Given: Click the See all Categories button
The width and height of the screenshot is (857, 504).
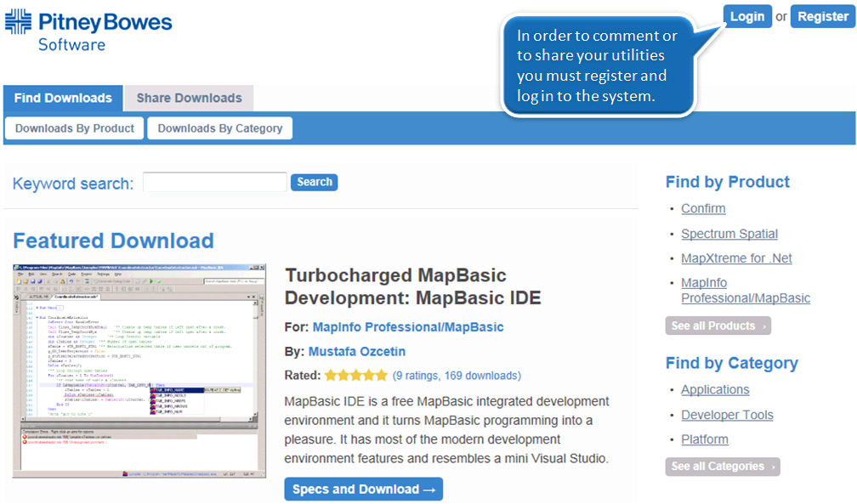Looking at the screenshot, I should click(x=723, y=467).
